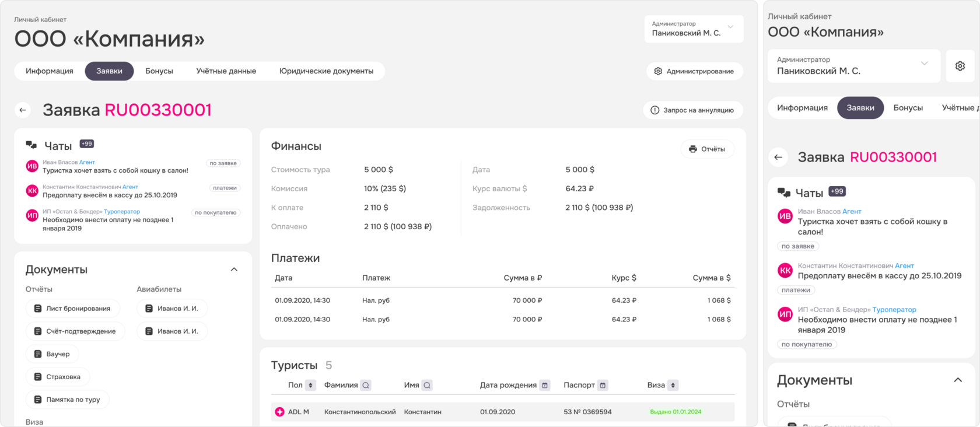980x427 pixels.
Task: Click the gear icon button in the narrow mobile panel
Action: click(960, 66)
